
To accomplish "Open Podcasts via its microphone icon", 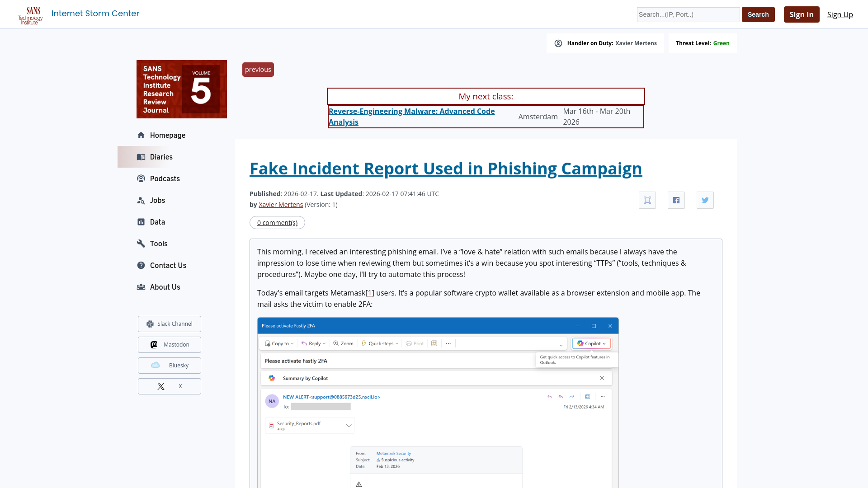I will [141, 178].
